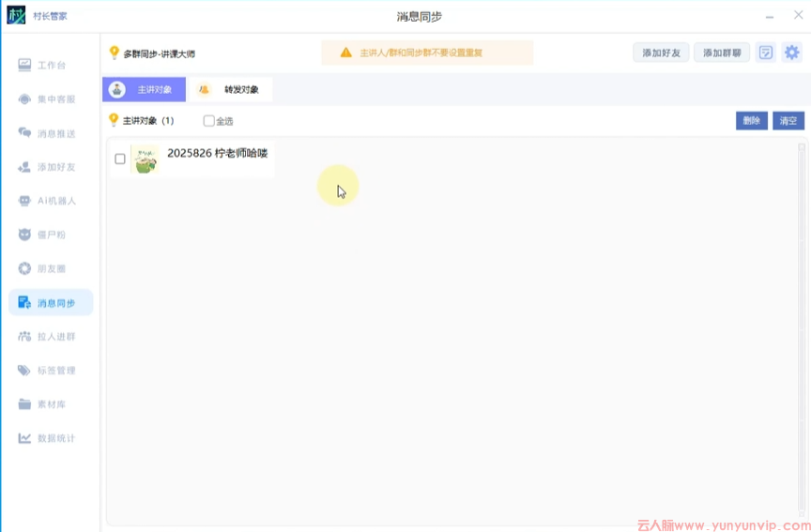Open the 朋友圈 aperture icon

coord(24,268)
